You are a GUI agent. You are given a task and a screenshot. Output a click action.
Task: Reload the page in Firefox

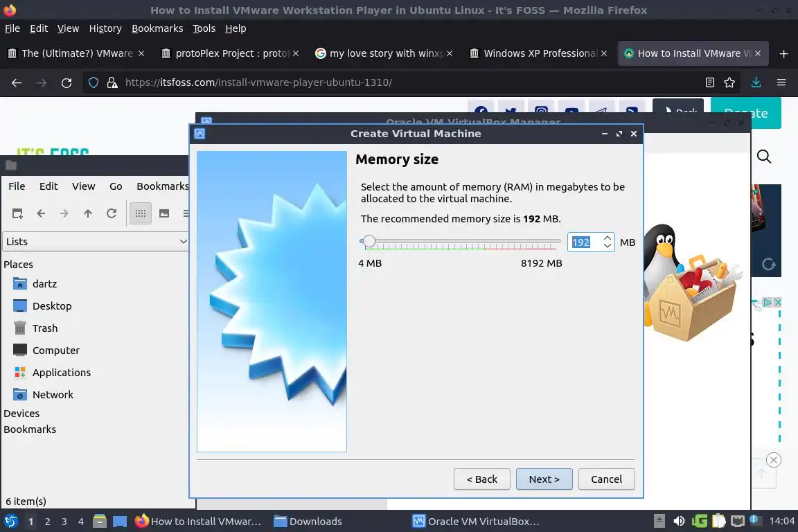point(66,82)
